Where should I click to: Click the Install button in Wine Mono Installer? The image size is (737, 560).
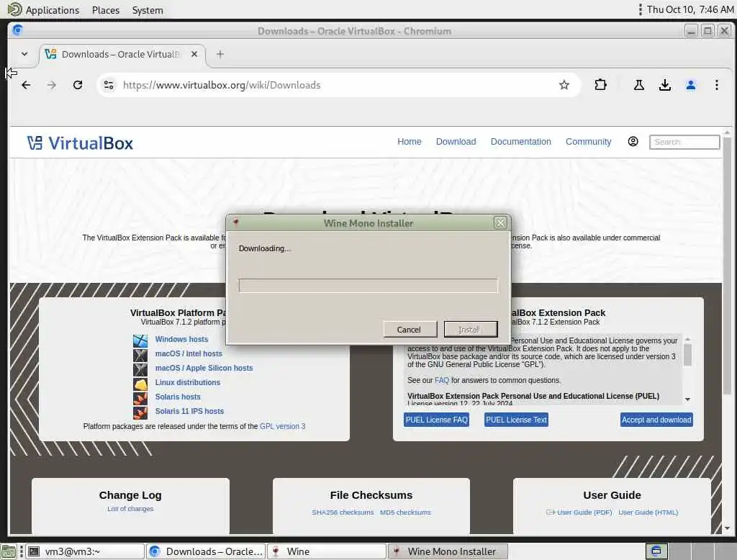(471, 330)
